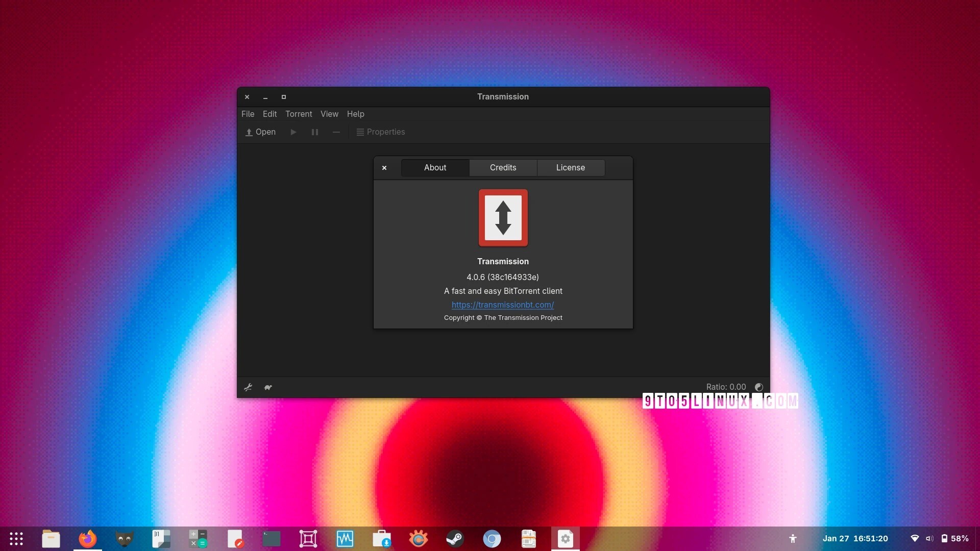980x551 pixels.
Task: Click the volume indicator in system tray
Action: [929, 538]
